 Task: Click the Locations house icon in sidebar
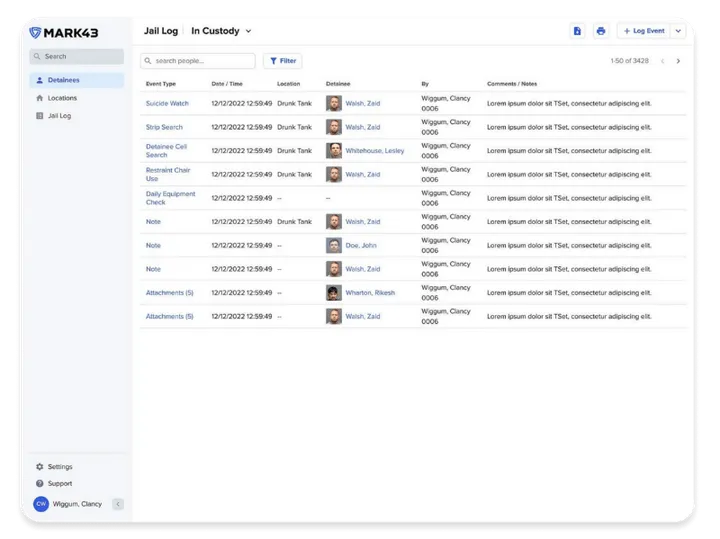39,98
